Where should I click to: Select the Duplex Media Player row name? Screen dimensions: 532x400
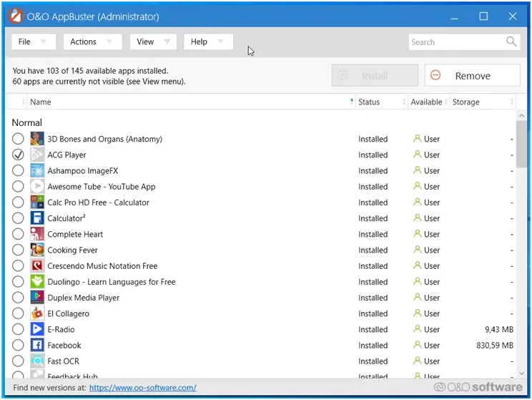[84, 298]
